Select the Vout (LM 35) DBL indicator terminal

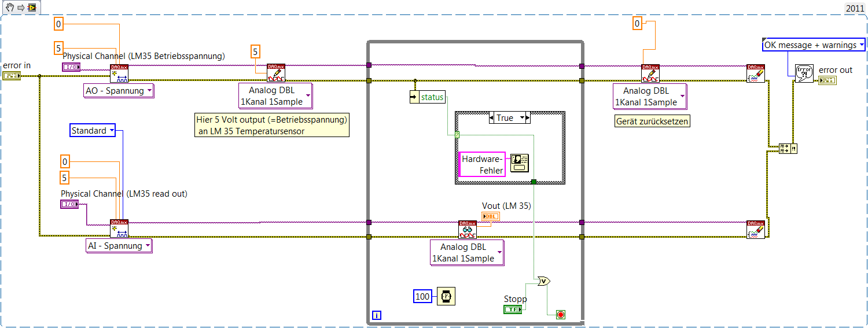pyautogui.click(x=491, y=216)
